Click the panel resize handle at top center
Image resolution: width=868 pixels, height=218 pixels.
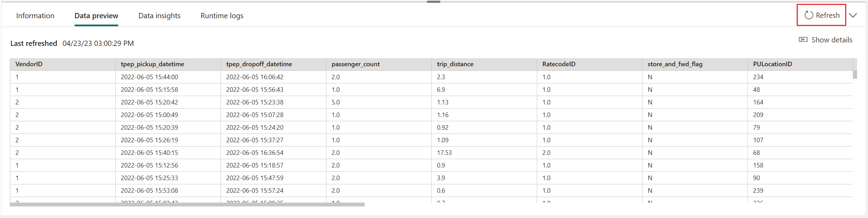(x=434, y=2)
